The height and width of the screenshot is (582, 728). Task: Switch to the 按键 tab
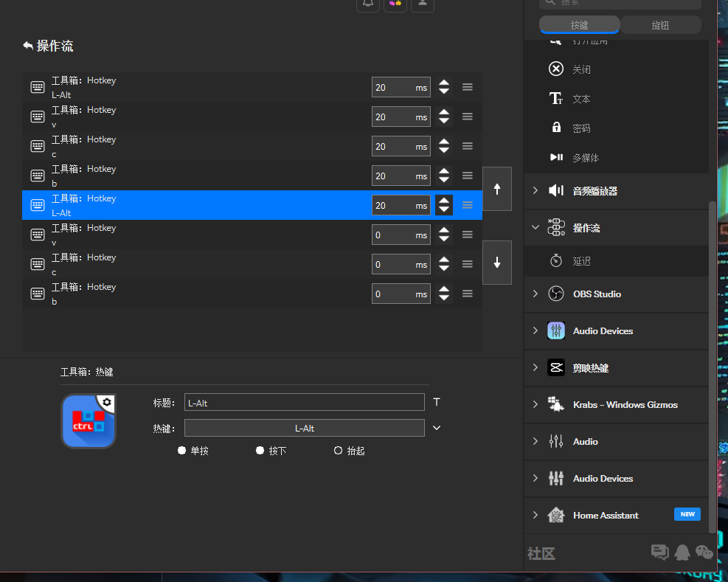[x=579, y=25]
